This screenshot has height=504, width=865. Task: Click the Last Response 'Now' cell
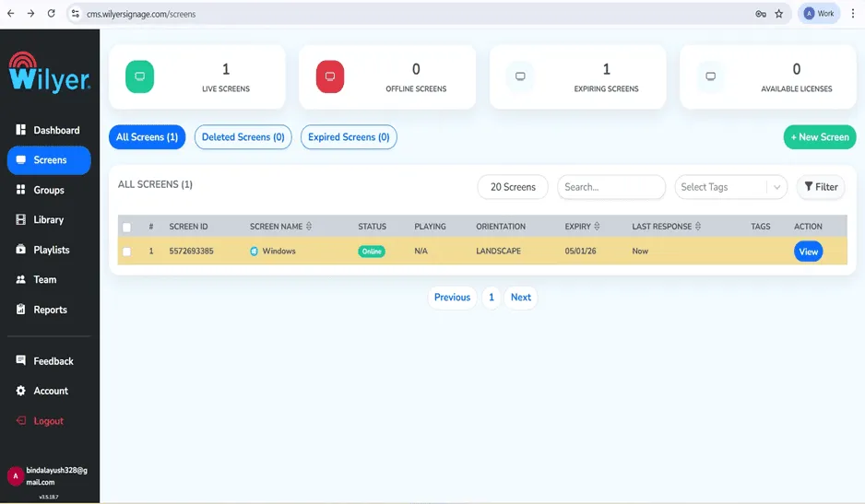click(x=640, y=251)
